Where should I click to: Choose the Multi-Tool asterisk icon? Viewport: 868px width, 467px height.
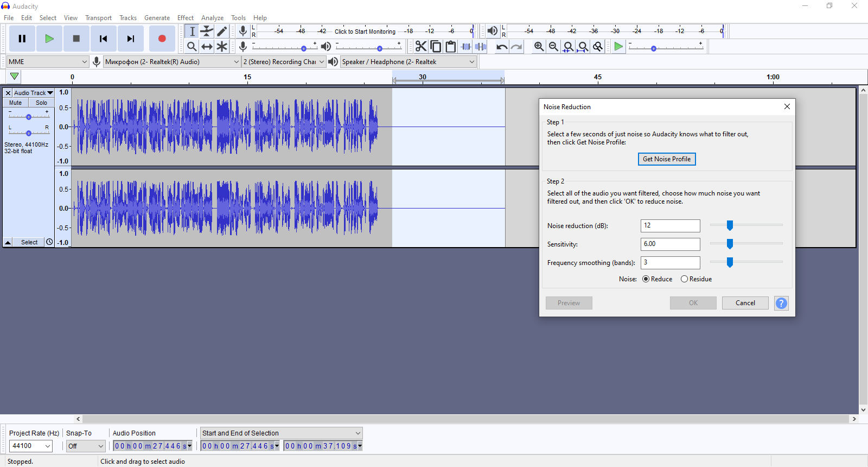coord(222,47)
